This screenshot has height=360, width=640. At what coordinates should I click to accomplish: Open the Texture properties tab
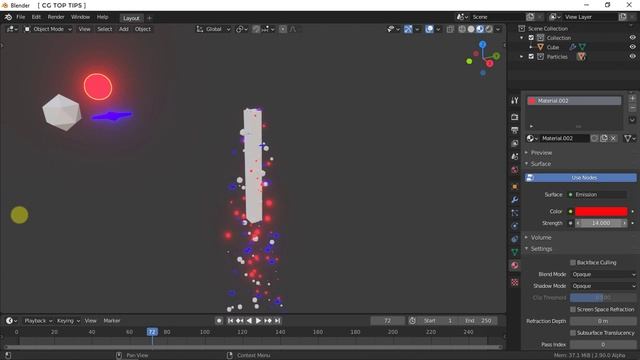click(x=515, y=282)
